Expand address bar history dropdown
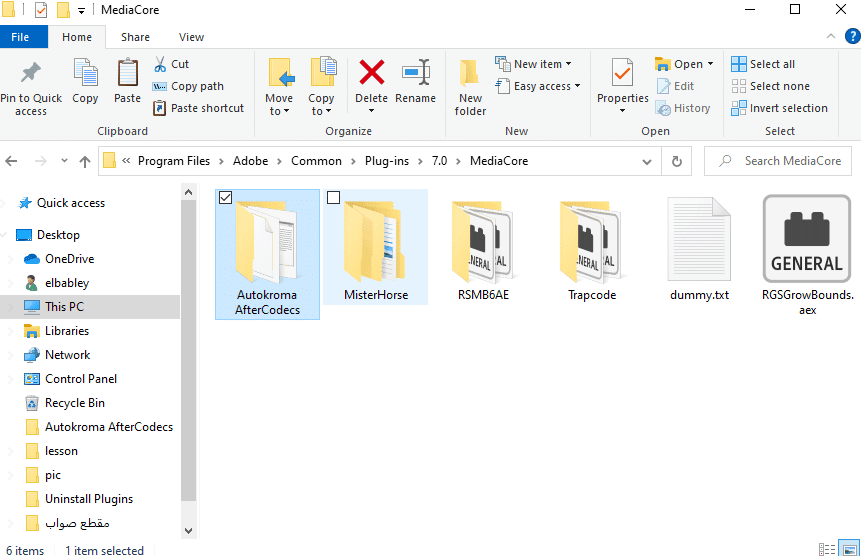This screenshot has height=556, width=861. [647, 161]
